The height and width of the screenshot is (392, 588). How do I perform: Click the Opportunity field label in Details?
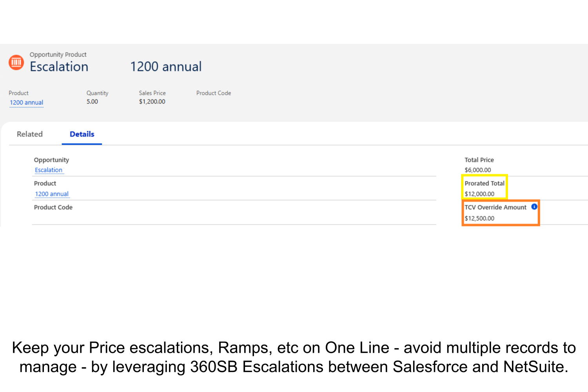(x=51, y=160)
